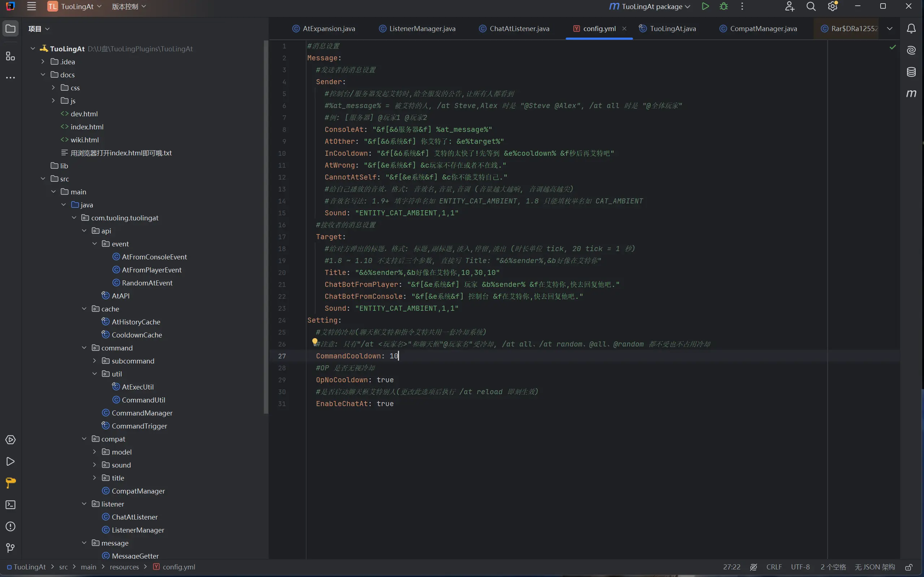The image size is (924, 577).
Task: Open the Terminal tool window
Action: (11, 504)
